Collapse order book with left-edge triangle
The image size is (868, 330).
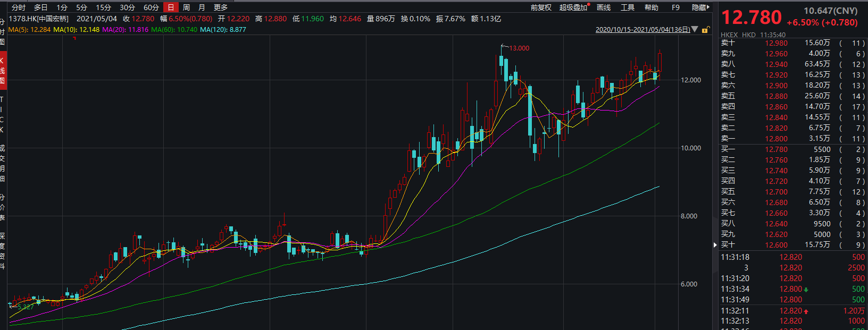tap(715, 245)
